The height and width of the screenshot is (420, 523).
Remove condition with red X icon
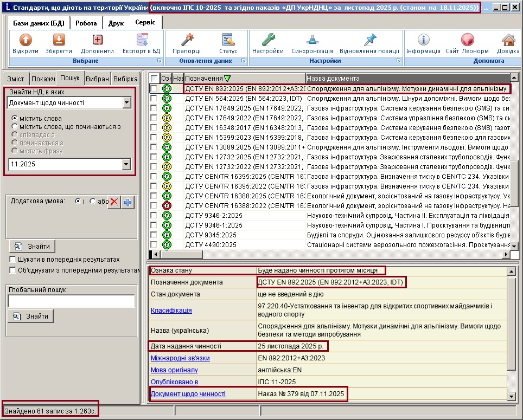pos(114,202)
